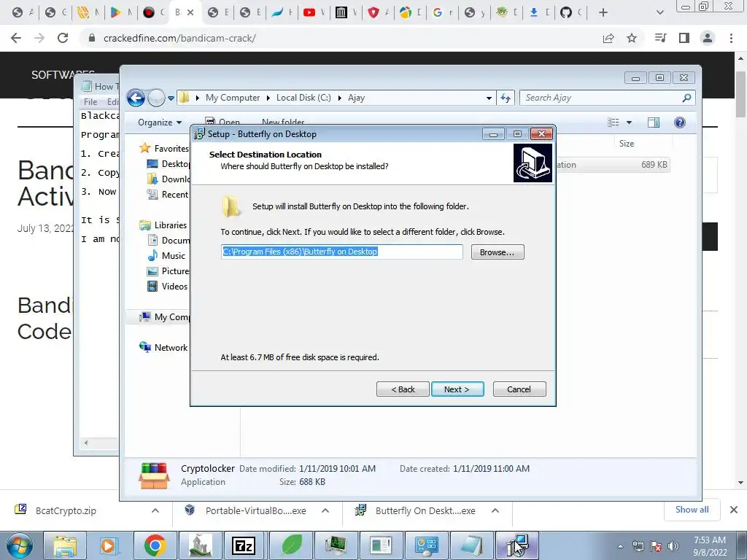Share this page icon in Chrome
The height and width of the screenshot is (560, 747).
coord(608,38)
